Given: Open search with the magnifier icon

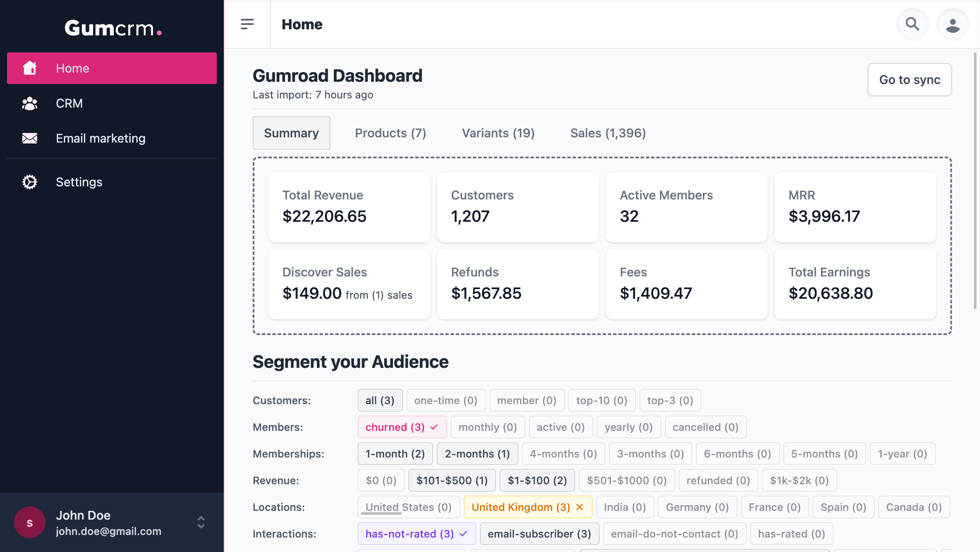Looking at the screenshot, I should tap(912, 24).
